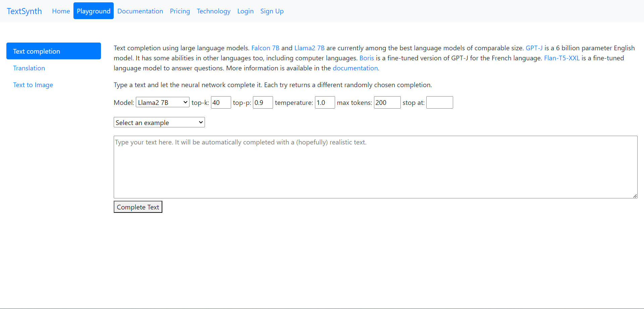This screenshot has width=644, height=309.
Task: Select the Translation sidebar tab
Action: [x=29, y=68]
